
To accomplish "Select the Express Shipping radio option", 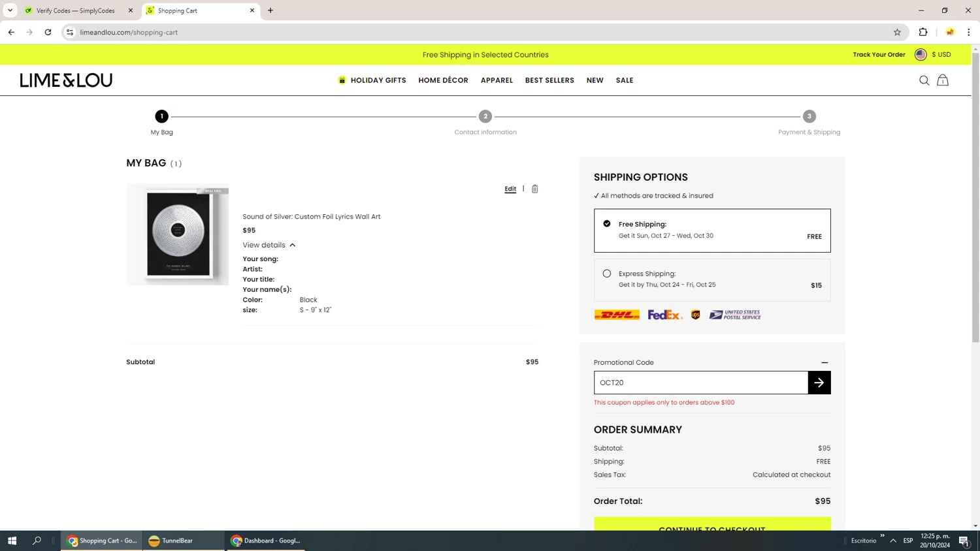I will [x=607, y=274].
